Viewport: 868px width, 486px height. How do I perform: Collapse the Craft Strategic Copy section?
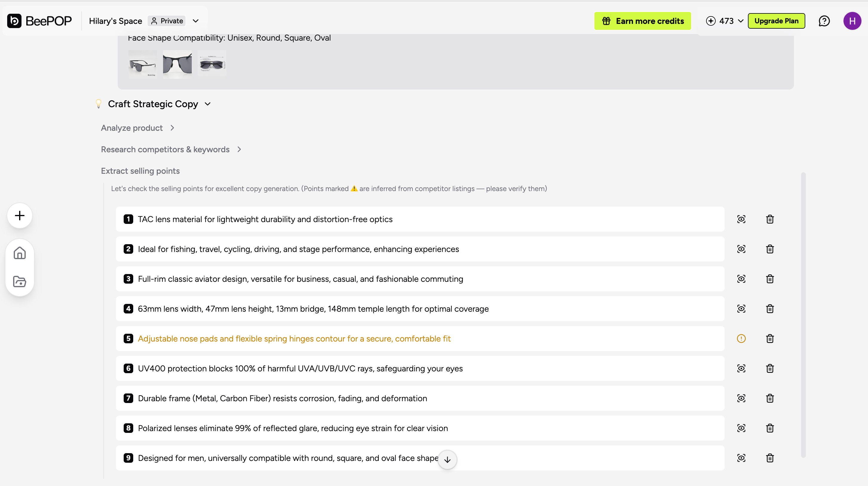[208, 104]
